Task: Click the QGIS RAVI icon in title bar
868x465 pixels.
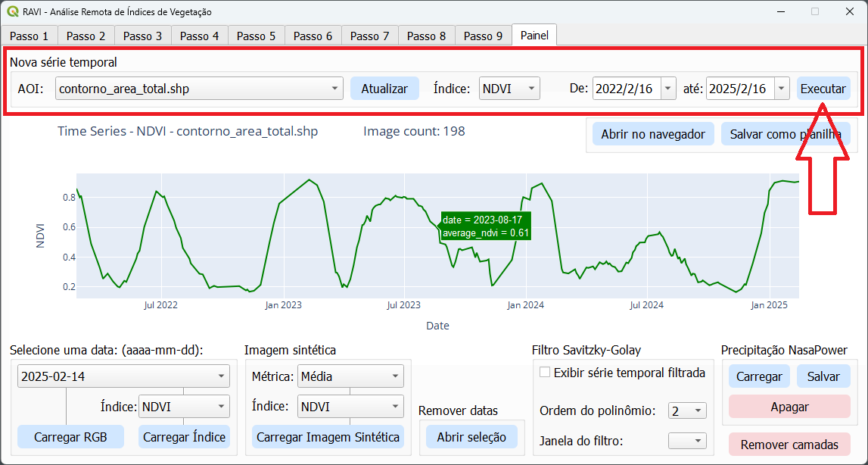Action: (x=11, y=11)
